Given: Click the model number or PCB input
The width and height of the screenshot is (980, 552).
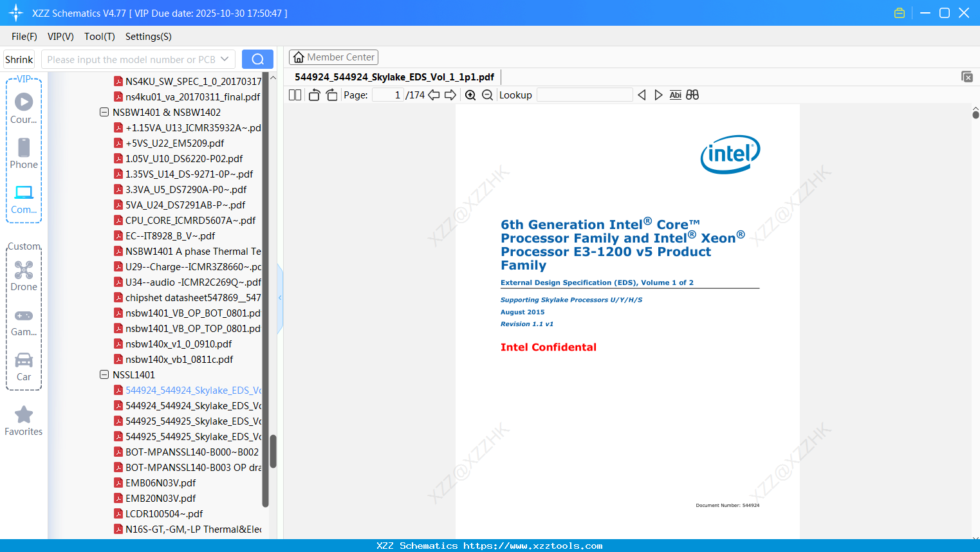Looking at the screenshot, I should click(x=131, y=59).
